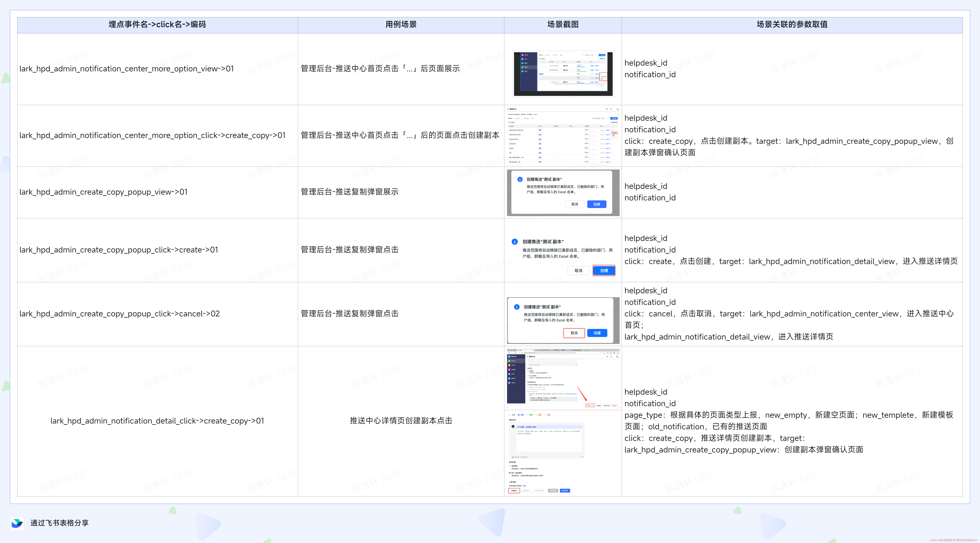This screenshot has width=980, height=543.
Task: Click the link insert icon in the editor
Action: [516, 457]
